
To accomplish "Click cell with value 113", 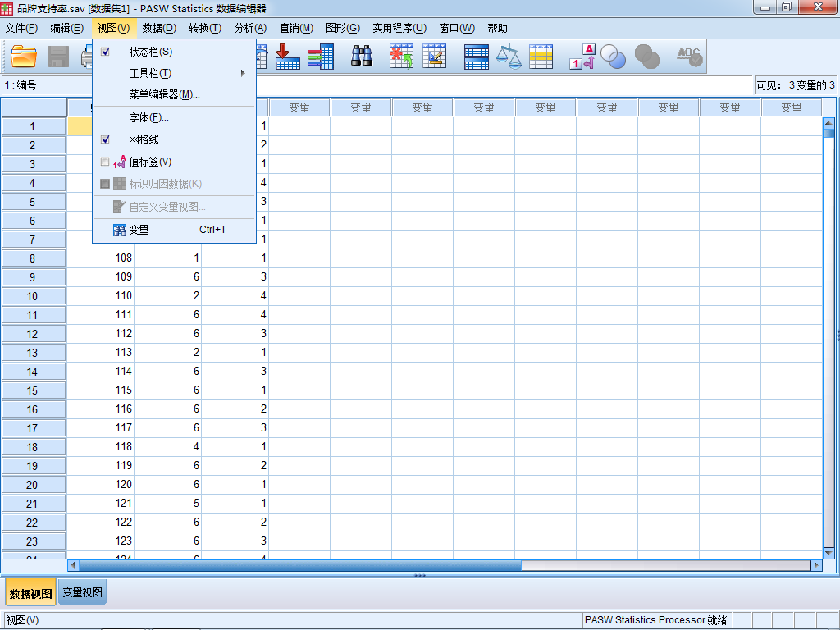I will [x=101, y=352].
